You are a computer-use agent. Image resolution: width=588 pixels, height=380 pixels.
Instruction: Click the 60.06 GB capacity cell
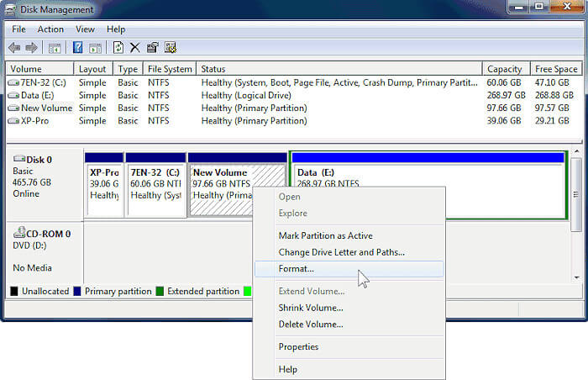click(x=504, y=82)
